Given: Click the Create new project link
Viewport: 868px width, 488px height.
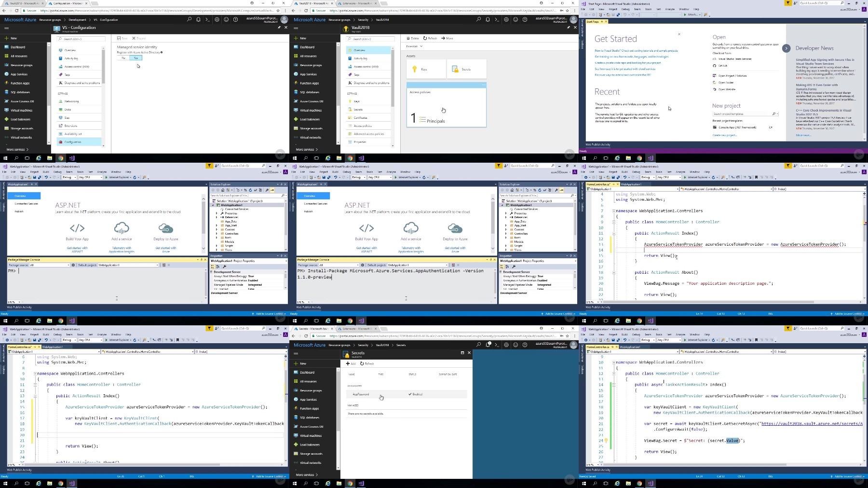Looking at the screenshot, I should (x=725, y=135).
